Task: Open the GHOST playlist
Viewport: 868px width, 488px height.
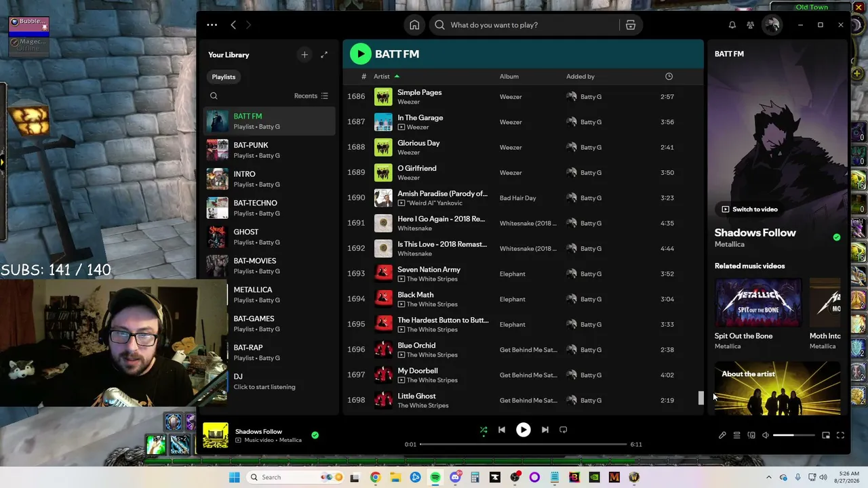Action: click(x=270, y=237)
